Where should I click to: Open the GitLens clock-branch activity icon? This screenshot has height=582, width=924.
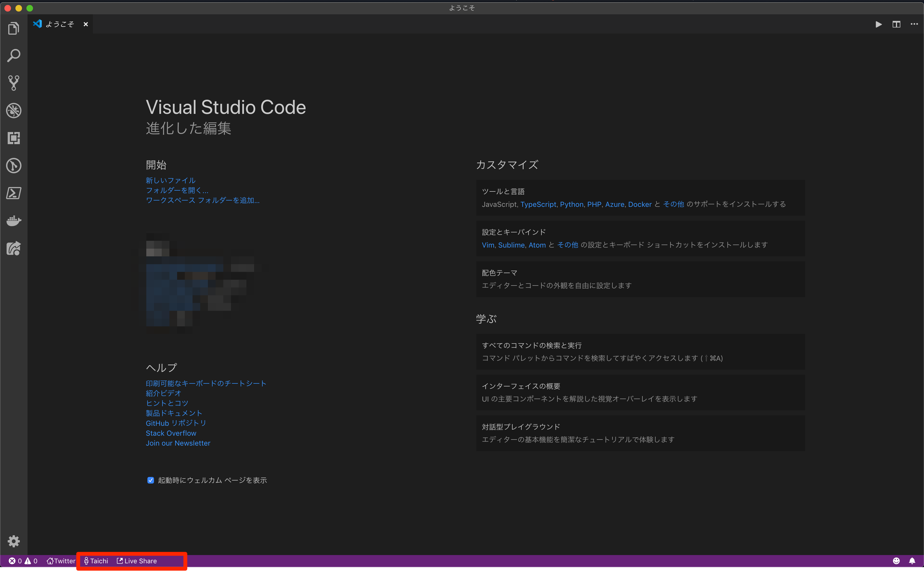pyautogui.click(x=13, y=166)
